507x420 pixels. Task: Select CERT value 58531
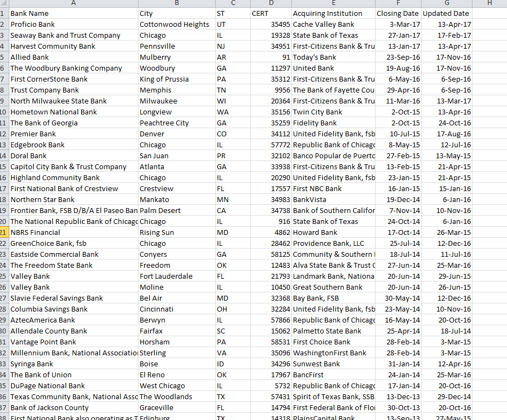[271, 342]
